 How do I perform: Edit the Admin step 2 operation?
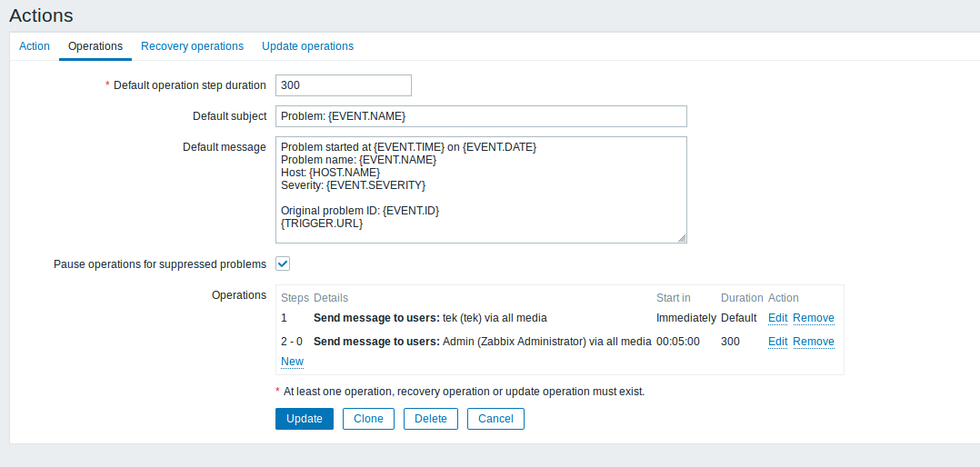pyautogui.click(x=777, y=342)
